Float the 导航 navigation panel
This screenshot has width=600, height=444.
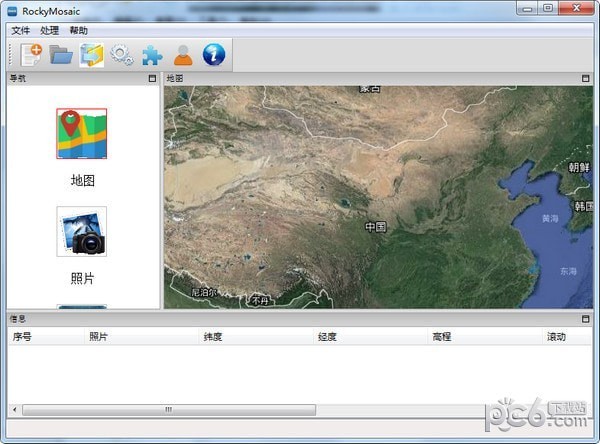(152, 78)
